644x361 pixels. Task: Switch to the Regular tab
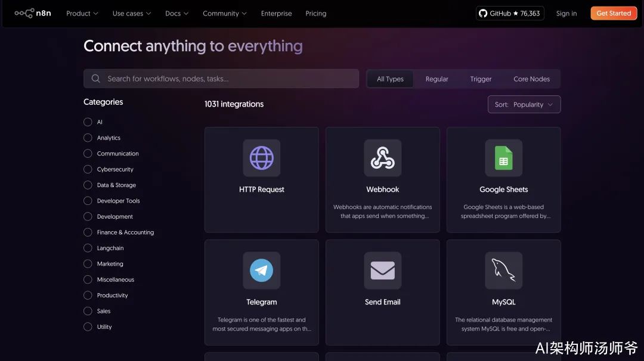(x=436, y=79)
